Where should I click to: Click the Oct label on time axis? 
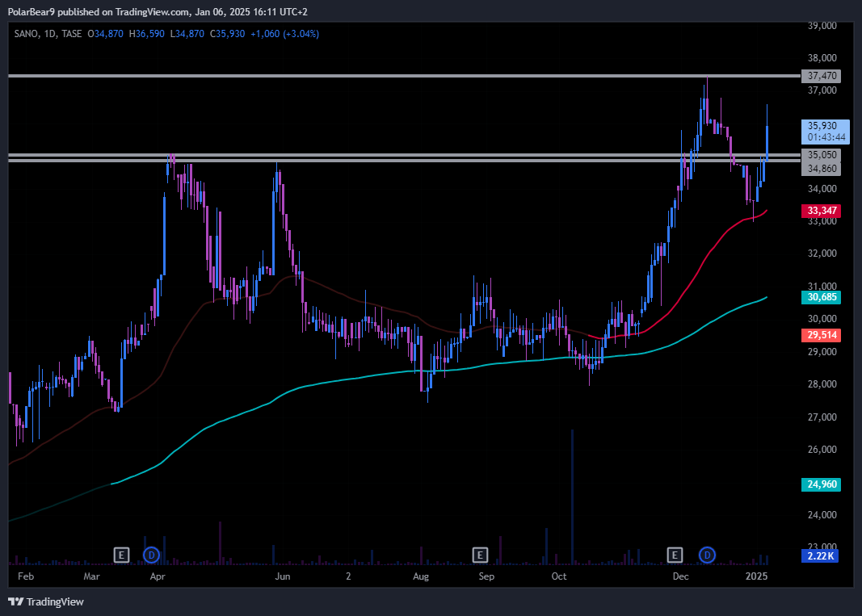point(558,576)
